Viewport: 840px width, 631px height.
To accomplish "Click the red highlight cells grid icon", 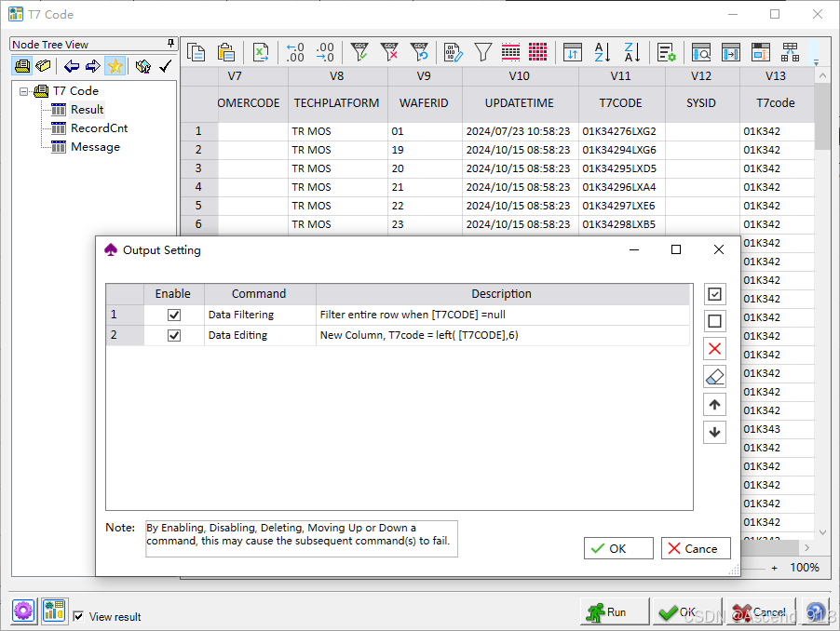I will [538, 52].
